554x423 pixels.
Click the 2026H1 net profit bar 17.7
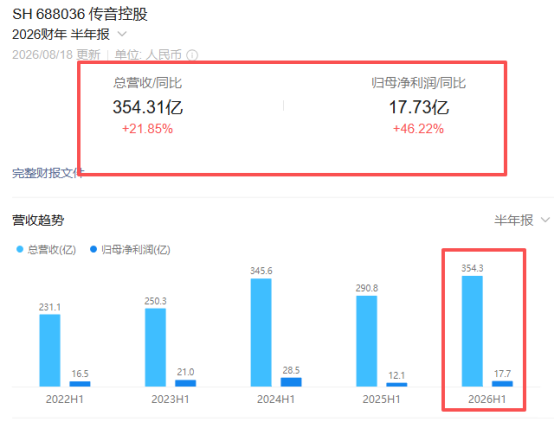coord(502,383)
